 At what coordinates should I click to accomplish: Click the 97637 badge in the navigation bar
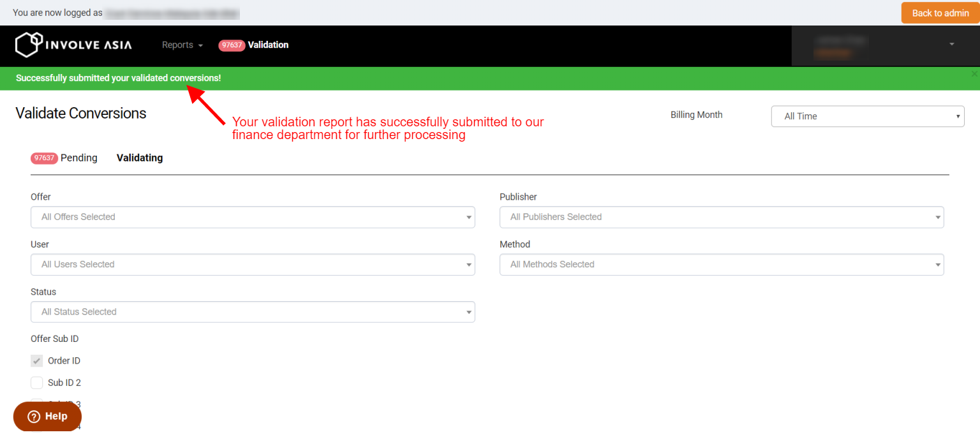coord(232,45)
